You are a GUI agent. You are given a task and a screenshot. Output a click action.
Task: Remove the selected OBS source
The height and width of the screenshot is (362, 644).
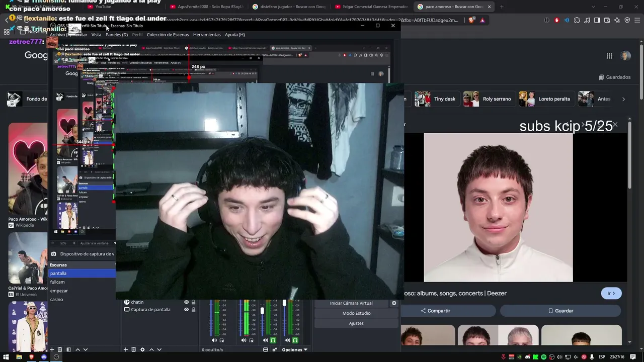pos(134,349)
